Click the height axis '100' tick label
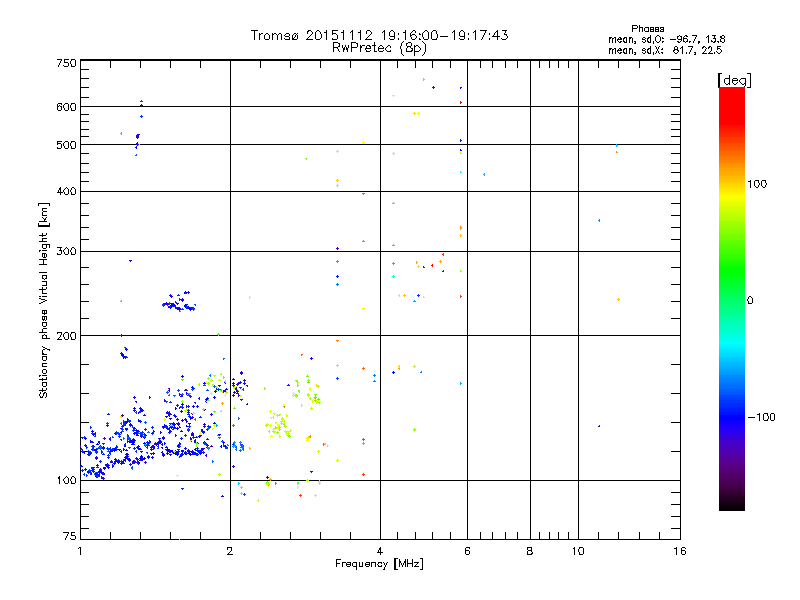800x600 pixels. pos(66,480)
